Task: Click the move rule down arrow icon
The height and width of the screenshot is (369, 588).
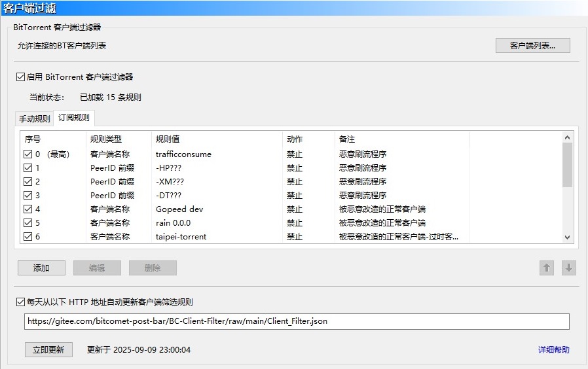Action: (568, 268)
